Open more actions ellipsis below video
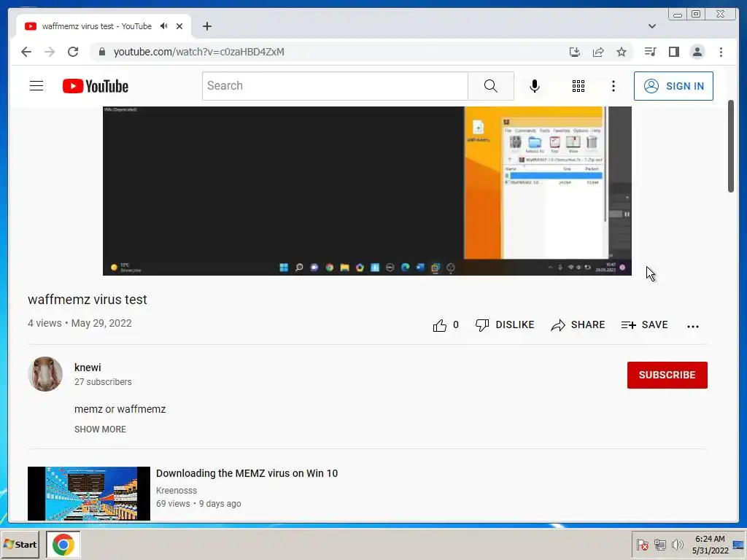The height and width of the screenshot is (560, 747). click(x=693, y=326)
